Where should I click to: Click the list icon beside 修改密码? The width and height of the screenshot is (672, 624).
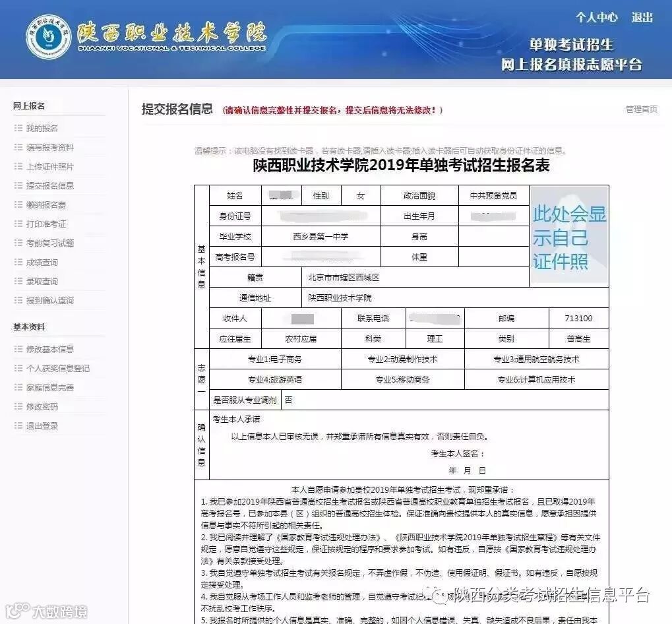(x=18, y=406)
